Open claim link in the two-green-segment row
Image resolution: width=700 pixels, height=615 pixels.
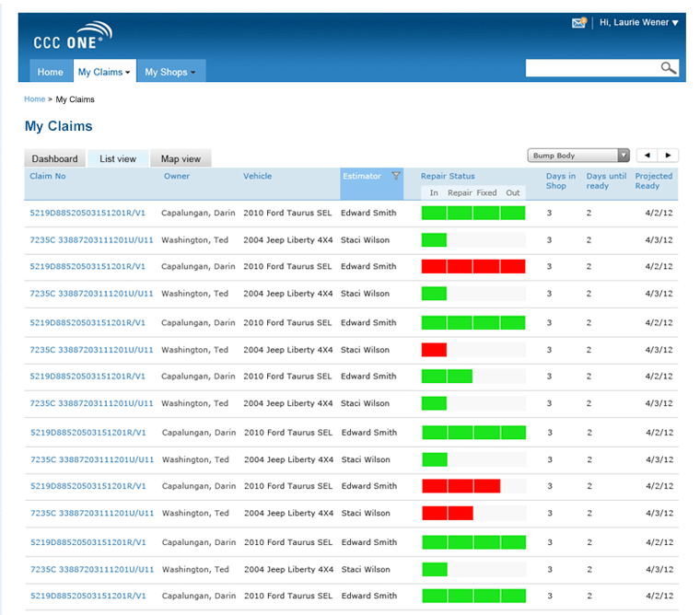[87, 376]
